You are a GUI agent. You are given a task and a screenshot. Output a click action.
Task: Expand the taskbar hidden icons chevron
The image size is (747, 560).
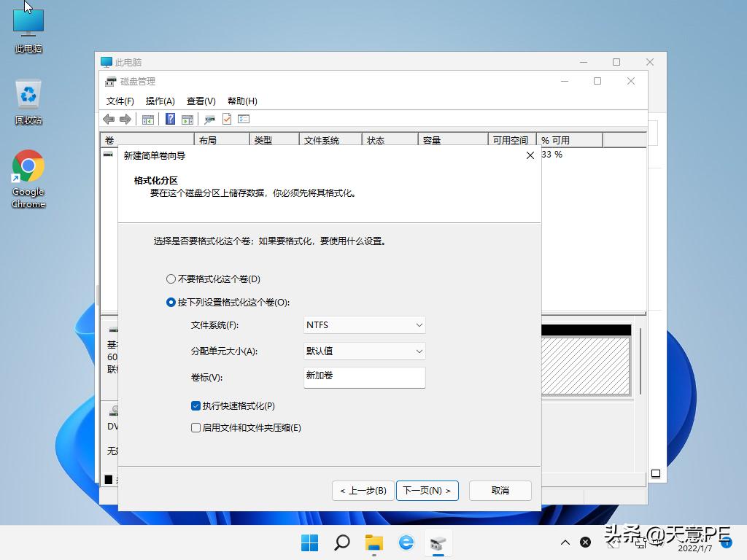pyautogui.click(x=565, y=542)
